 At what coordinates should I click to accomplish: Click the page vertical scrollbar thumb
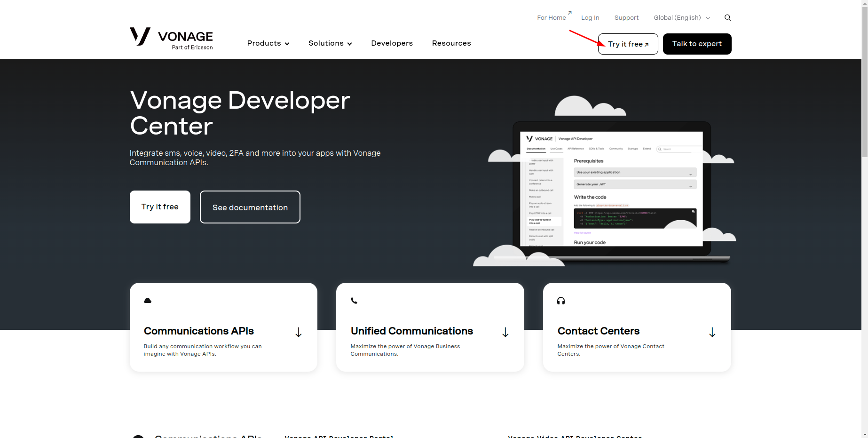pyautogui.click(x=864, y=81)
